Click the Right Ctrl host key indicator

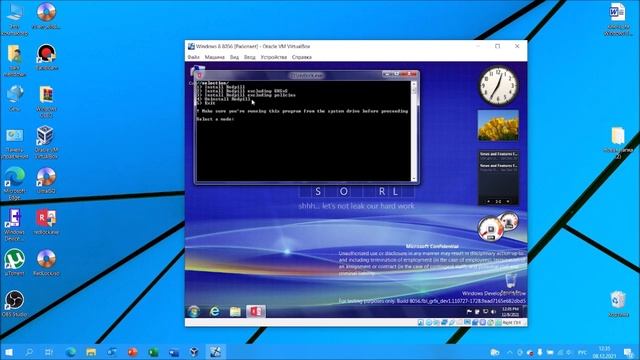[511, 322]
